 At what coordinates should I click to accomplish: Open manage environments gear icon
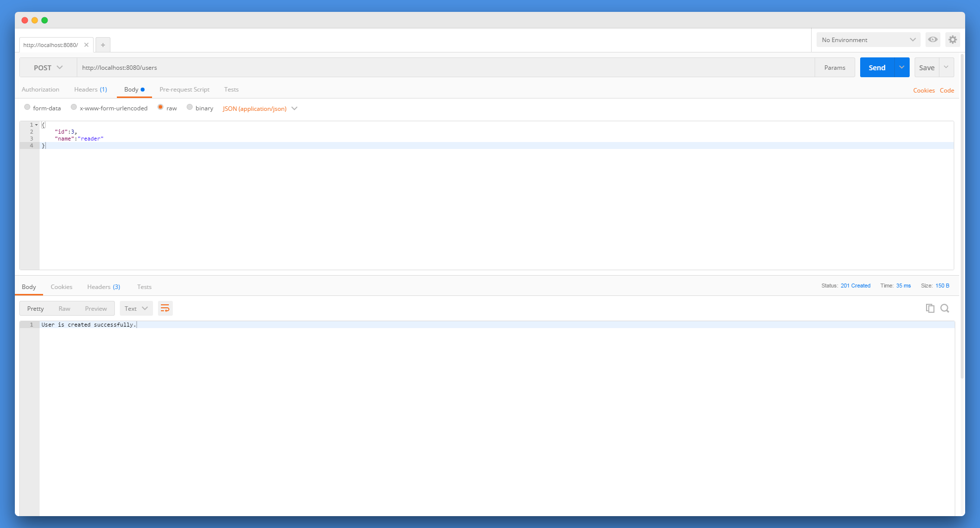953,40
